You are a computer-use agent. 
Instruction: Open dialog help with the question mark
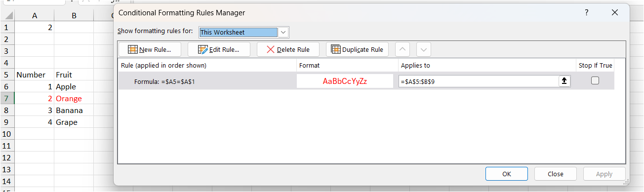click(586, 13)
